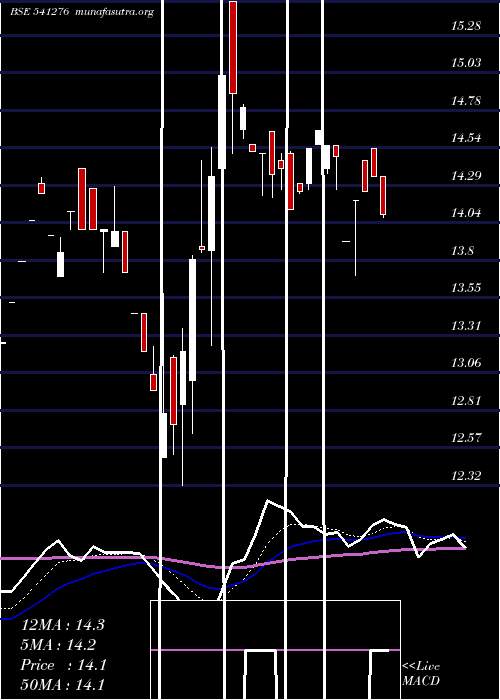Click the 12.32 price axis label
500x700 pixels.
click(466, 475)
